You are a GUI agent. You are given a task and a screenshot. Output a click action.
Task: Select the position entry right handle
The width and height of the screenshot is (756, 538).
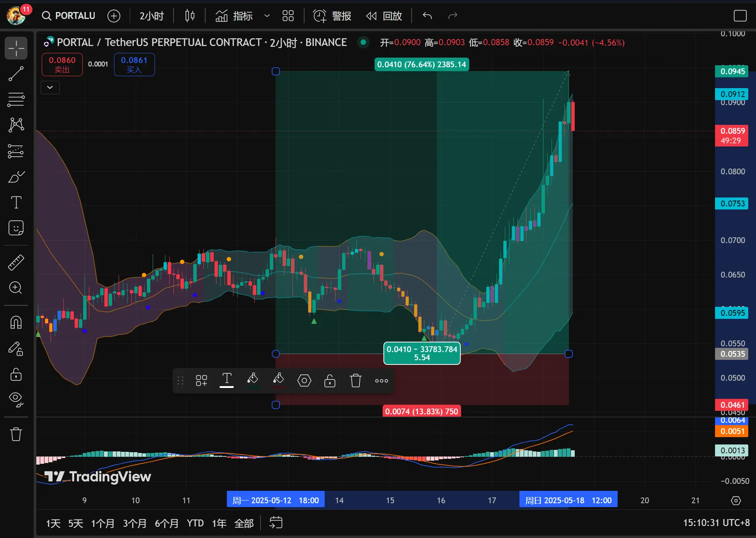pos(569,354)
